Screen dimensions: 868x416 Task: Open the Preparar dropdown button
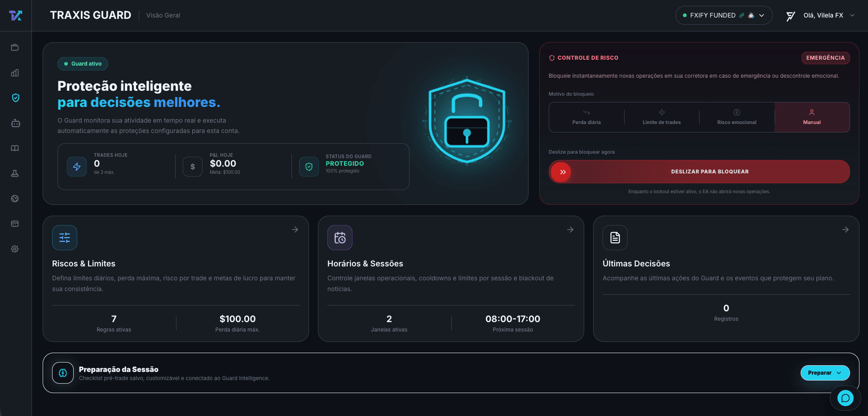(825, 373)
